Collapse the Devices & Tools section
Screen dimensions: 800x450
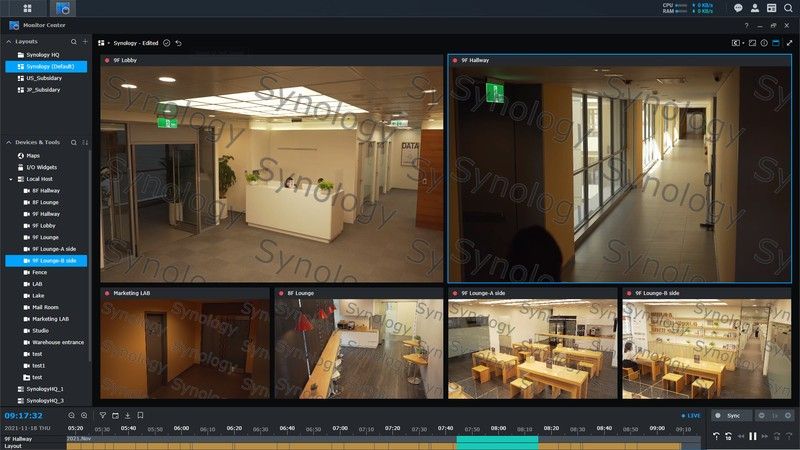(9, 142)
